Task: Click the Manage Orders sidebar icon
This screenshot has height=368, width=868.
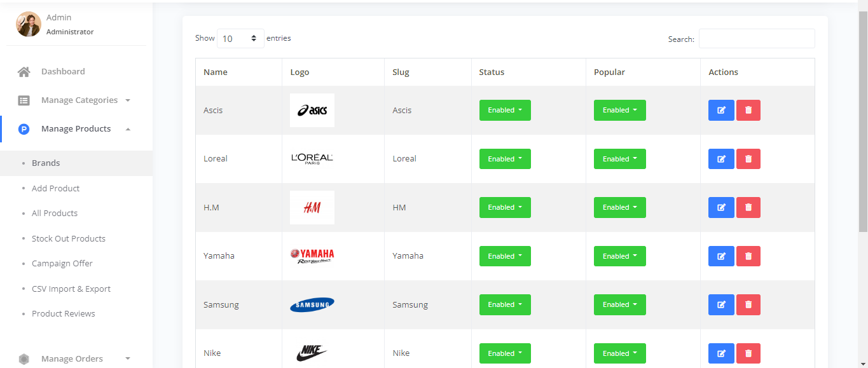Action: click(x=24, y=359)
